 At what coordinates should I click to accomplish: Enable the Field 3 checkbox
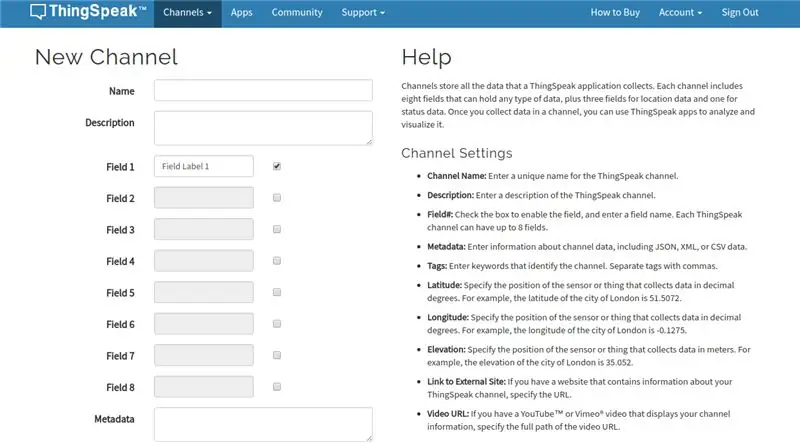coord(277,230)
